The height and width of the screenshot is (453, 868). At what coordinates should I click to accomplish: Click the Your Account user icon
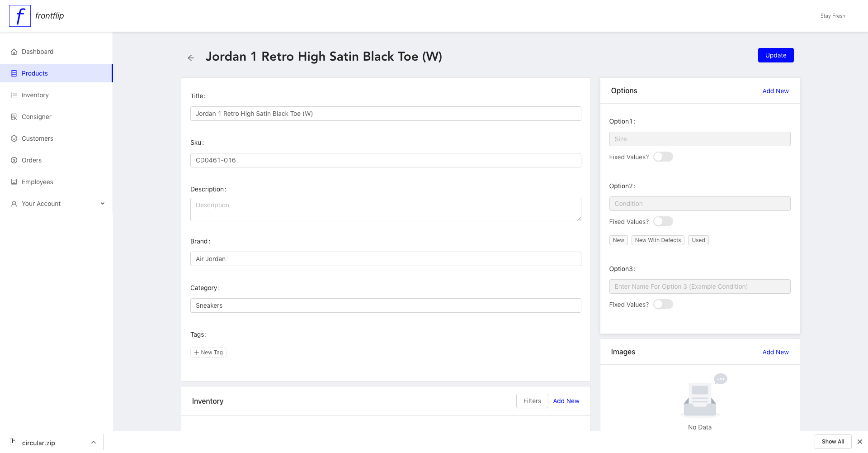point(14,204)
